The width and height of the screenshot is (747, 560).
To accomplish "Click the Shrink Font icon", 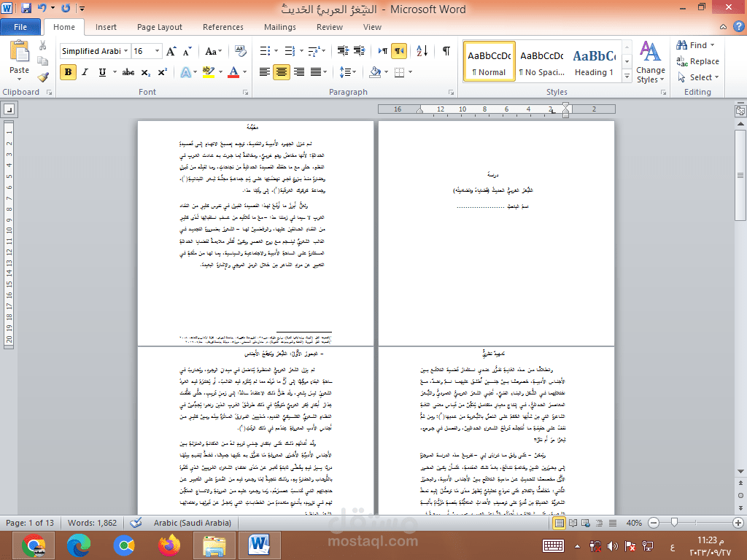I will [187, 51].
